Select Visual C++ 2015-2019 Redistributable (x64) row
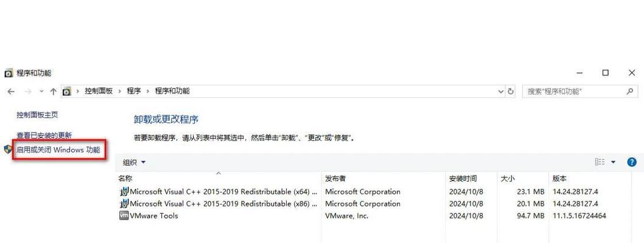Screen dimensions: 644x243 click(374, 191)
